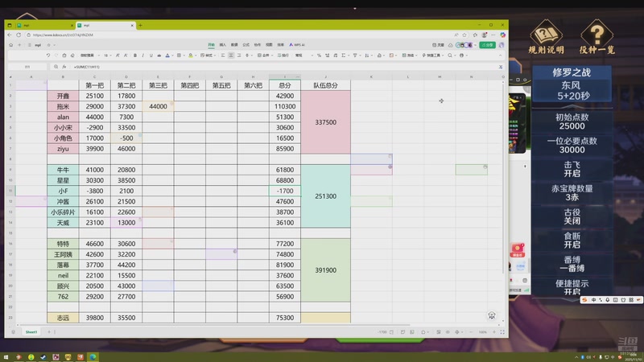Select the cell with name 拖米

coord(63,106)
